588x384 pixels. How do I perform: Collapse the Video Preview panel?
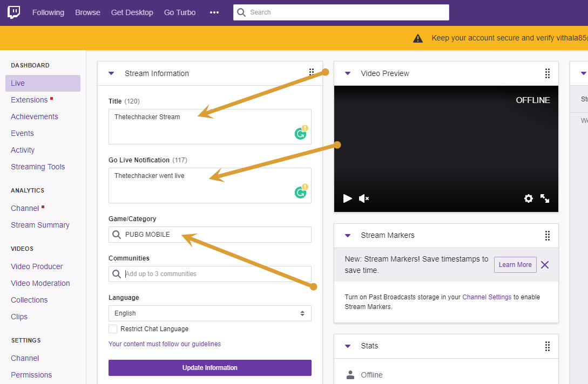[348, 73]
